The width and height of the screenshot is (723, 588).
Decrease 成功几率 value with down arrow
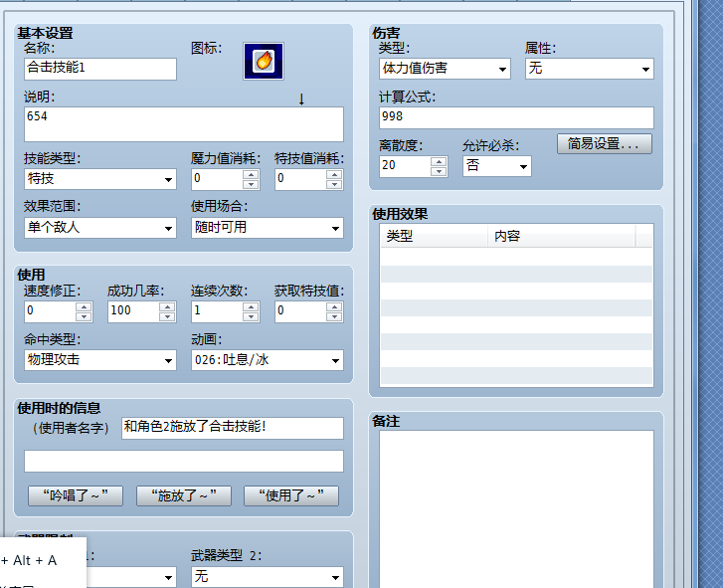(x=167, y=316)
